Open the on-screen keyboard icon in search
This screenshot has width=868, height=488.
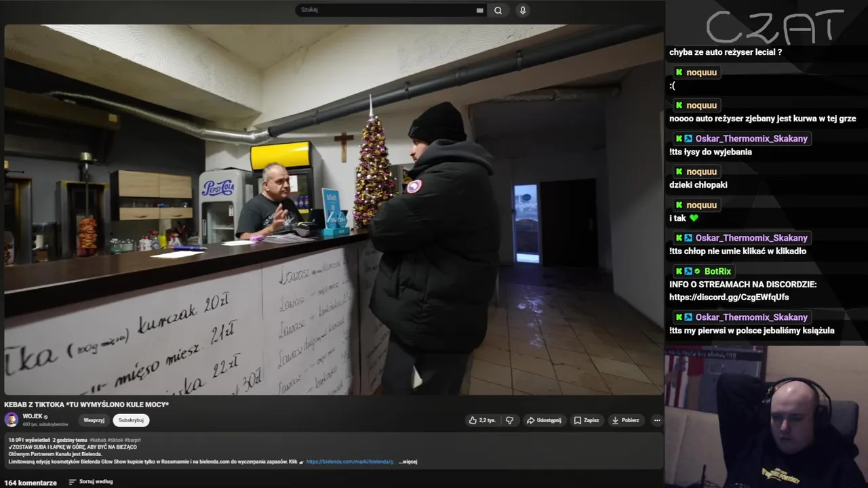479,10
